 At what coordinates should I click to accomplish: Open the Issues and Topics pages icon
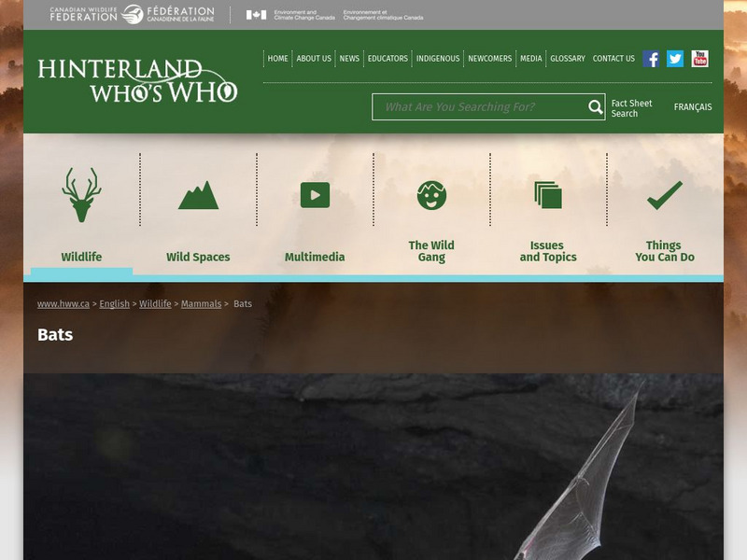pyautogui.click(x=547, y=194)
